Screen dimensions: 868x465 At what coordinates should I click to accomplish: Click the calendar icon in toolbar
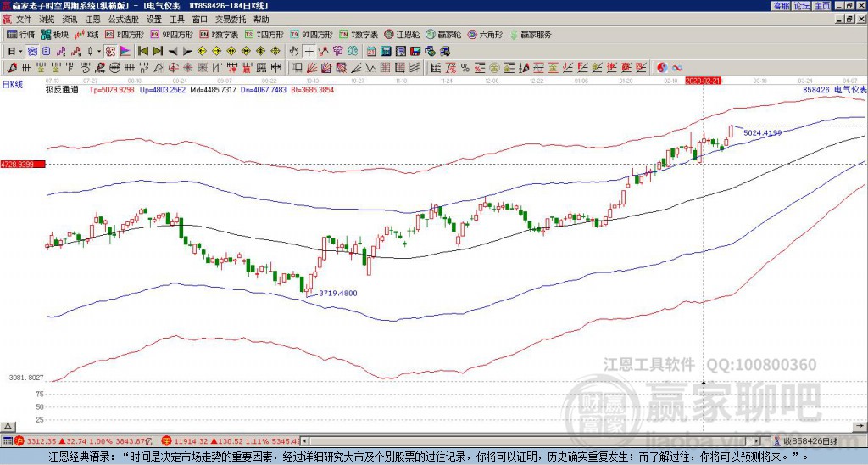pos(371,52)
